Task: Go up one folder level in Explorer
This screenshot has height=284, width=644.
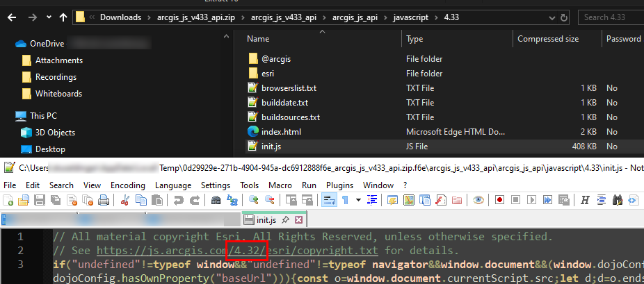Action: (x=63, y=17)
